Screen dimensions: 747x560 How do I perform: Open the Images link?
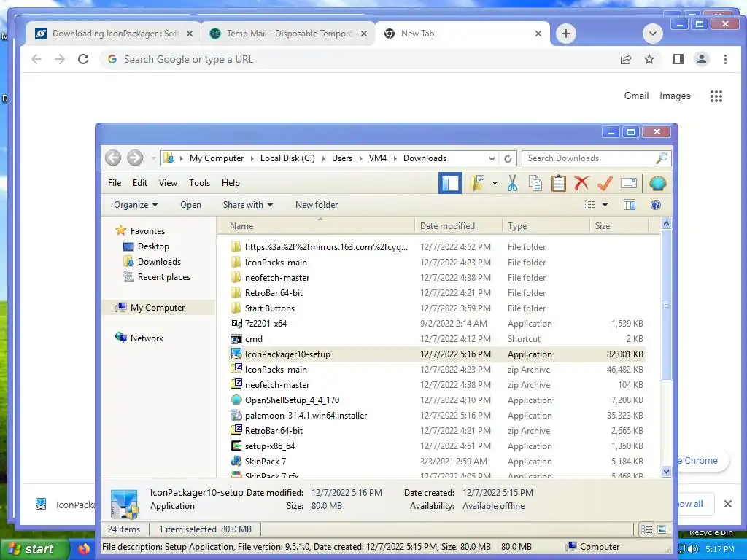[675, 96]
